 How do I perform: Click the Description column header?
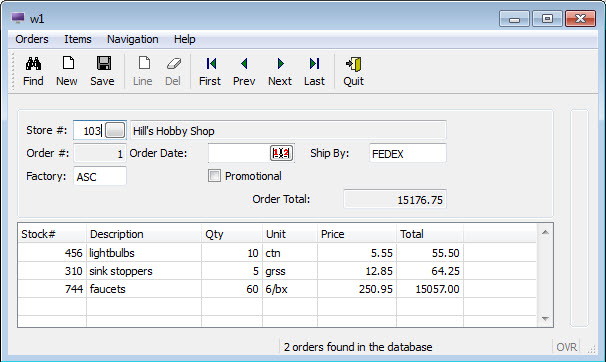point(144,234)
